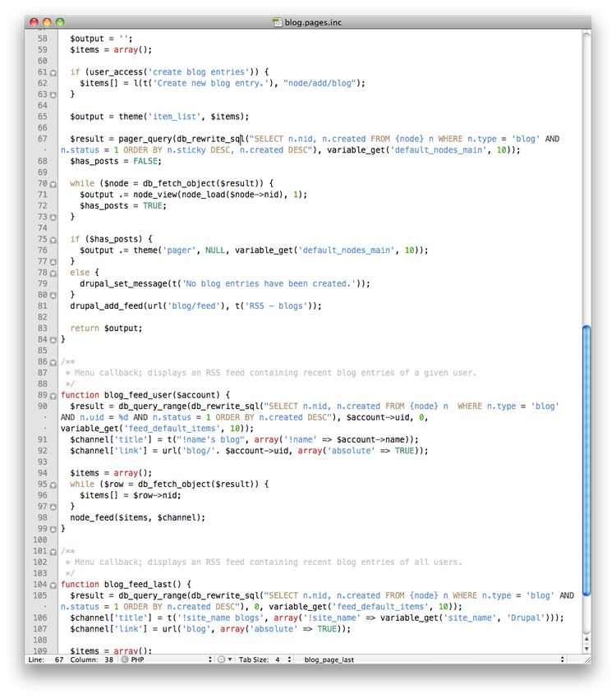Image resolution: width=616 pixels, height=698 pixels.
Task: Click the scroll down arrow
Action: 586,649
